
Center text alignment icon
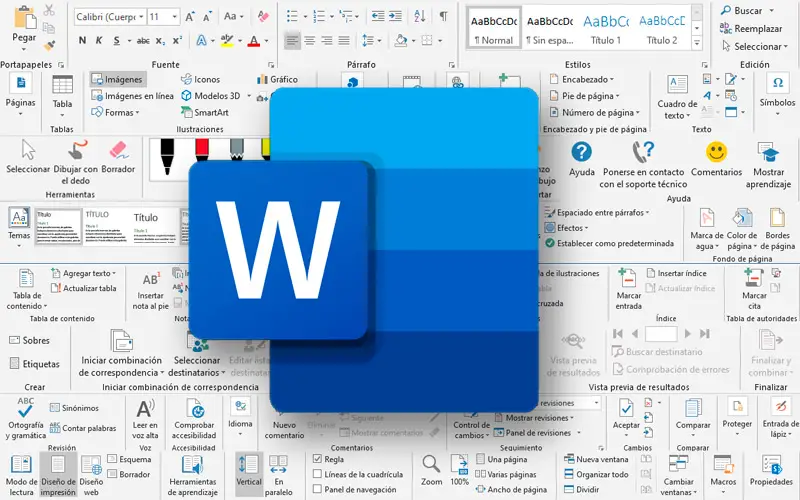pos(310,40)
